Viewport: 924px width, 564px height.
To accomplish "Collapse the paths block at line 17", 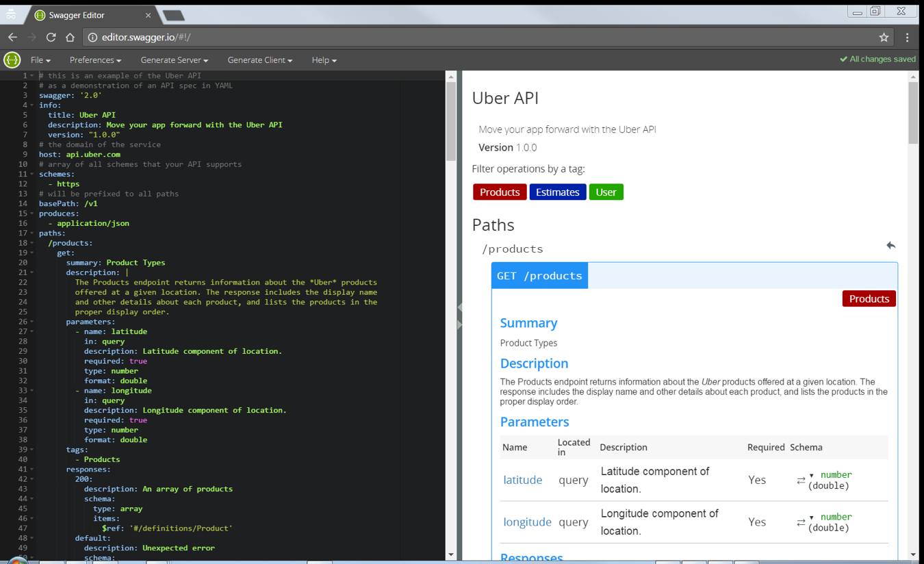I will pyautogui.click(x=31, y=233).
